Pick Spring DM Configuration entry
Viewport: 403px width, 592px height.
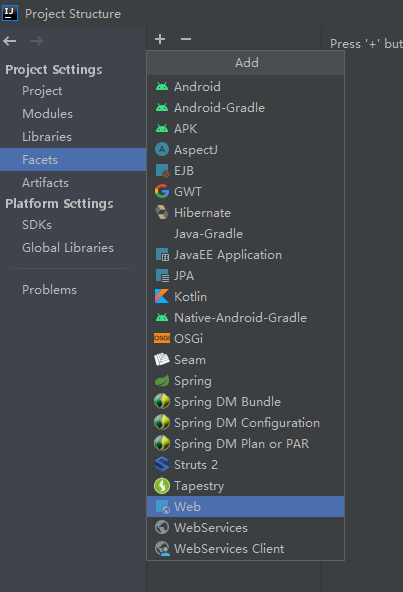coord(246,422)
